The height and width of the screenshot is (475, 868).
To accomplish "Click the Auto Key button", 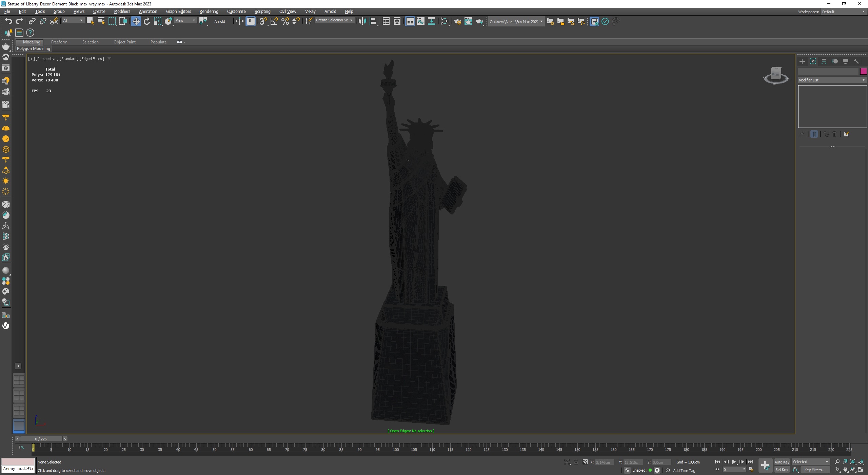I will [x=782, y=462].
